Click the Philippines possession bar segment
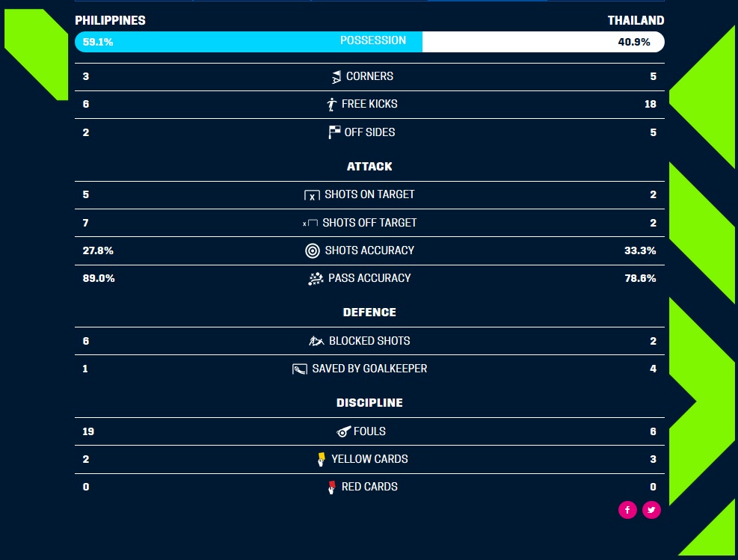 tap(248, 42)
